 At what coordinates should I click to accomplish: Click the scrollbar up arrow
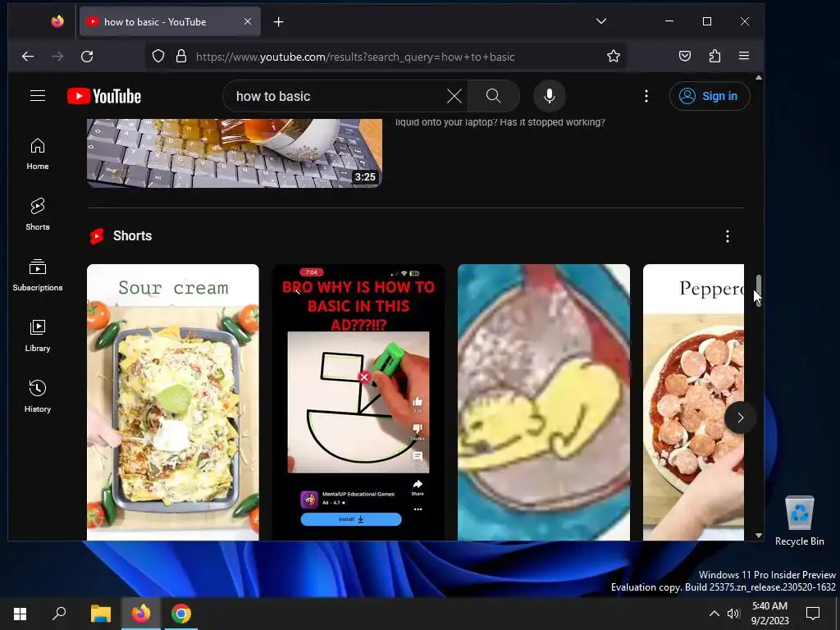click(x=759, y=78)
